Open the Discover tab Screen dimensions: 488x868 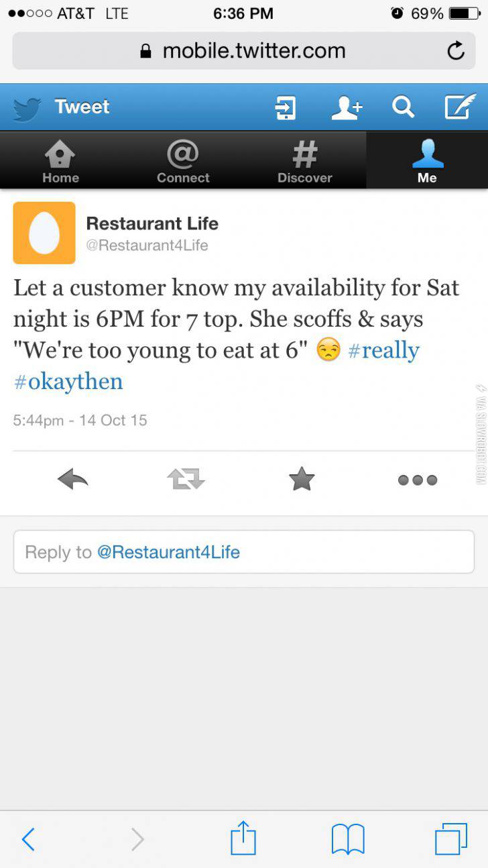[305, 161]
